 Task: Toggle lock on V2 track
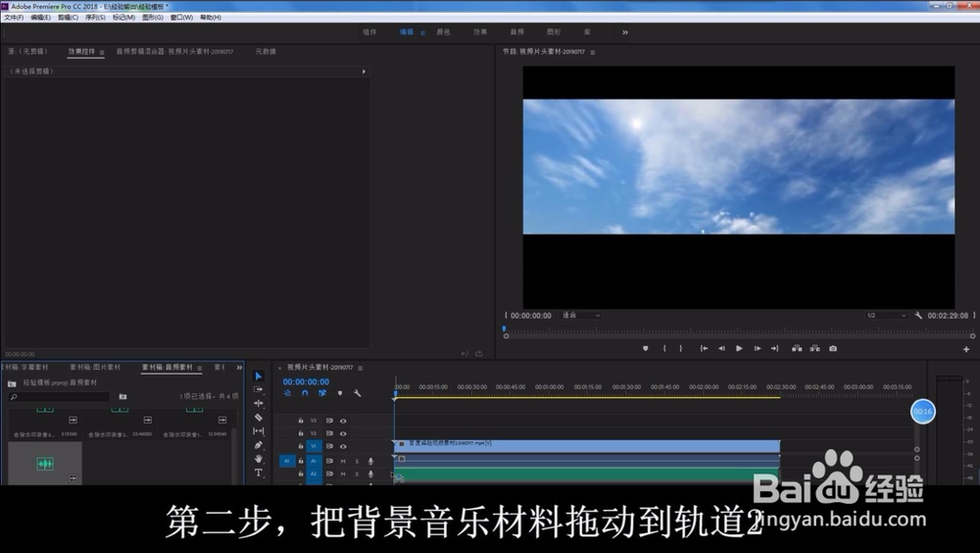(301, 433)
